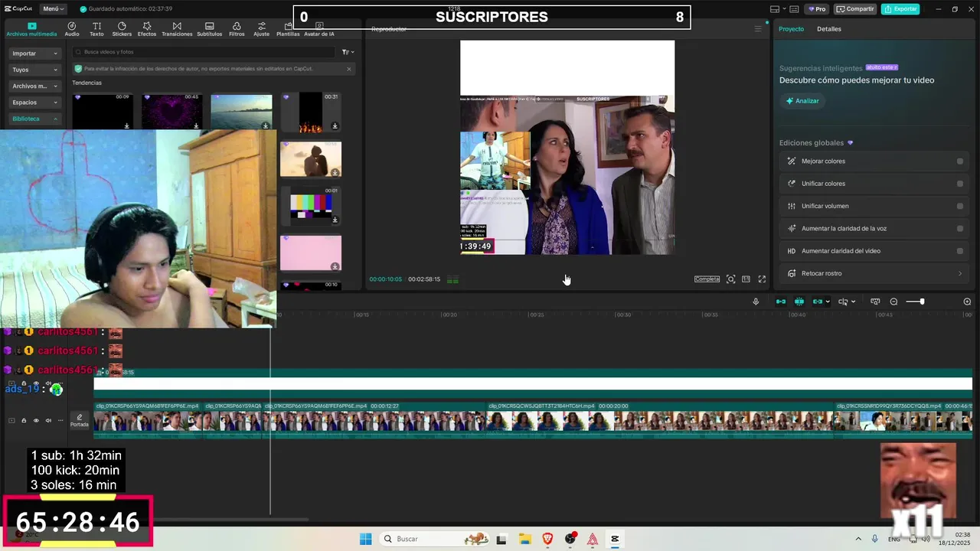Hide the main video track with eye icon
Screen dimensions: 980x551
[x=36, y=420]
